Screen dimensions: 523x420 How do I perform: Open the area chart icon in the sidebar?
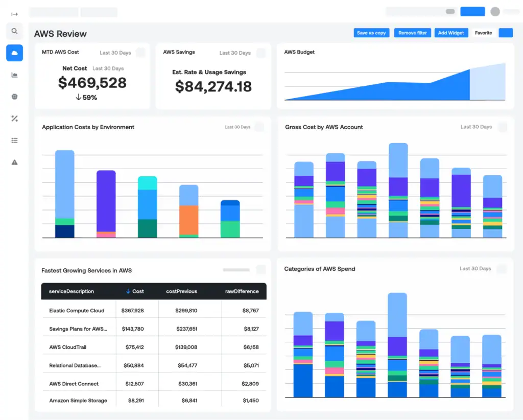14,75
